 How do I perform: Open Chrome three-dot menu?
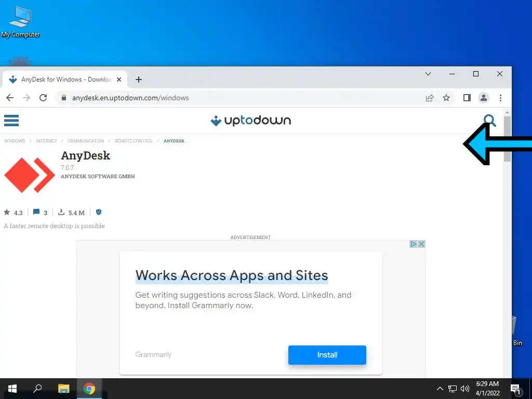500,98
